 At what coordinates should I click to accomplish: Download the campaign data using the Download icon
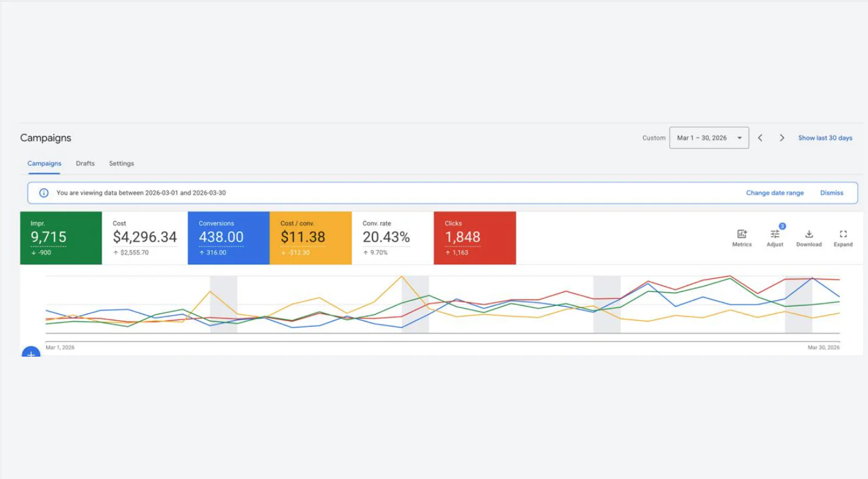pyautogui.click(x=809, y=237)
